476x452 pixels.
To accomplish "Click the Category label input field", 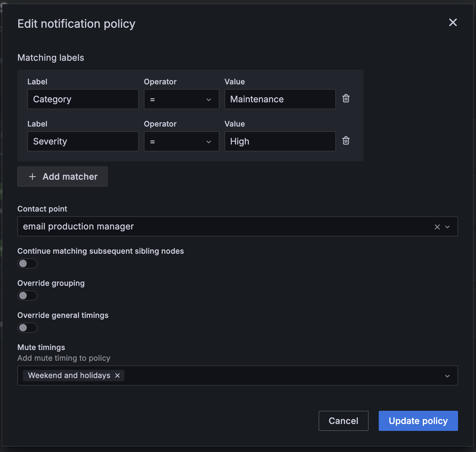I will coord(83,99).
